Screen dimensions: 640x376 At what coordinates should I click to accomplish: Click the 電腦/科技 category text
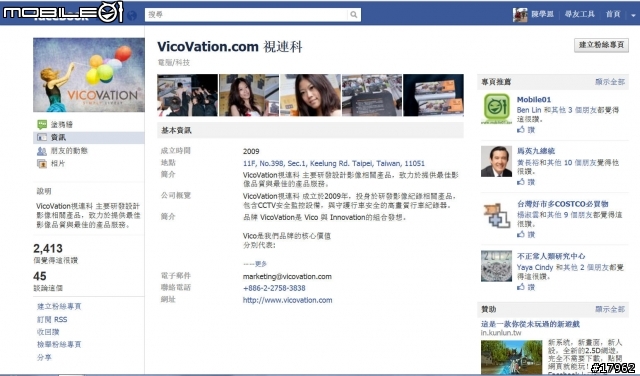point(174,62)
